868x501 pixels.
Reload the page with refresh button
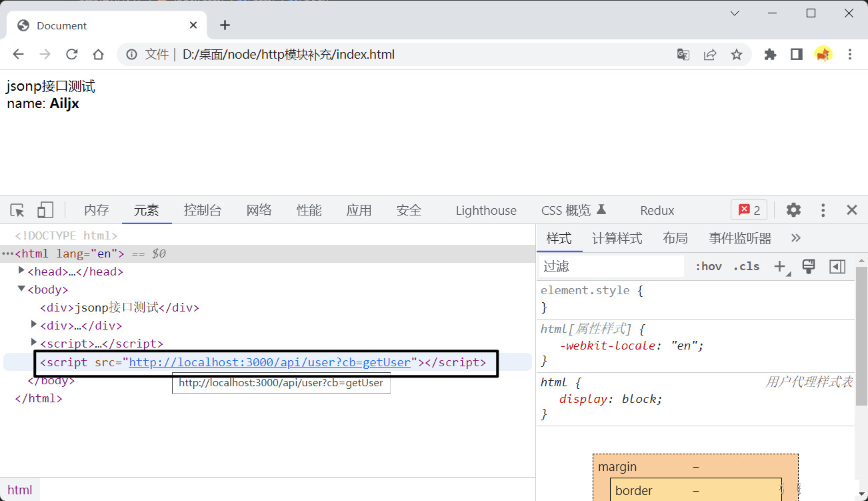point(72,55)
